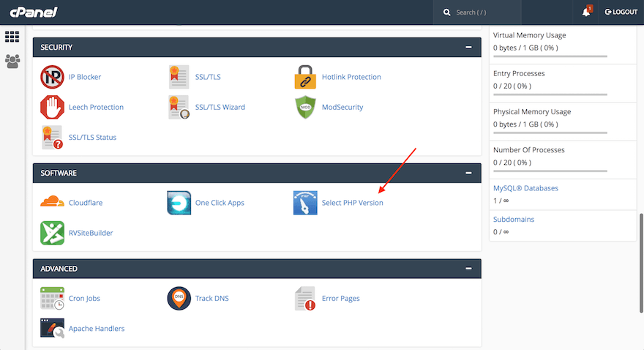Open the Track DNS link
Viewport: 644px width, 350px height.
coord(211,298)
